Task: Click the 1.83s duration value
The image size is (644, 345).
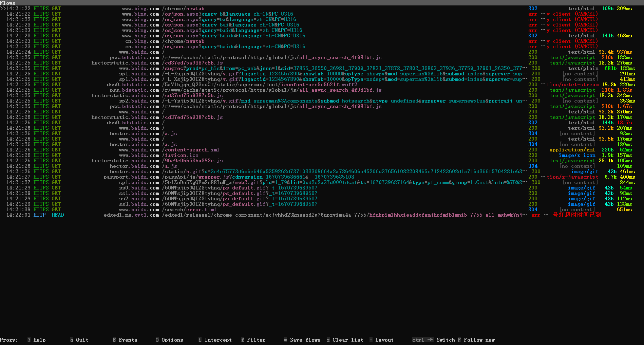Action: [624, 90]
